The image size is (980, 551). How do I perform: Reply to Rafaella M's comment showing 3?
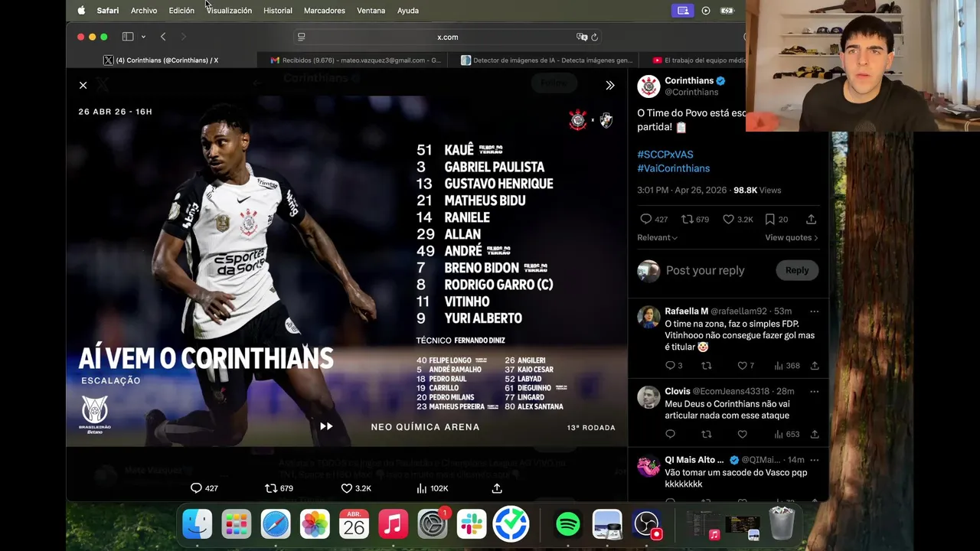click(x=670, y=366)
